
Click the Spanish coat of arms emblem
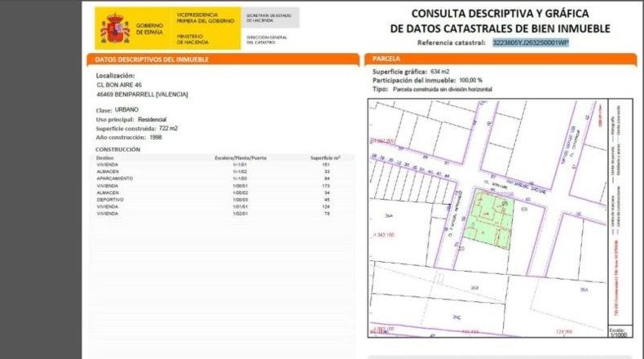(115, 29)
